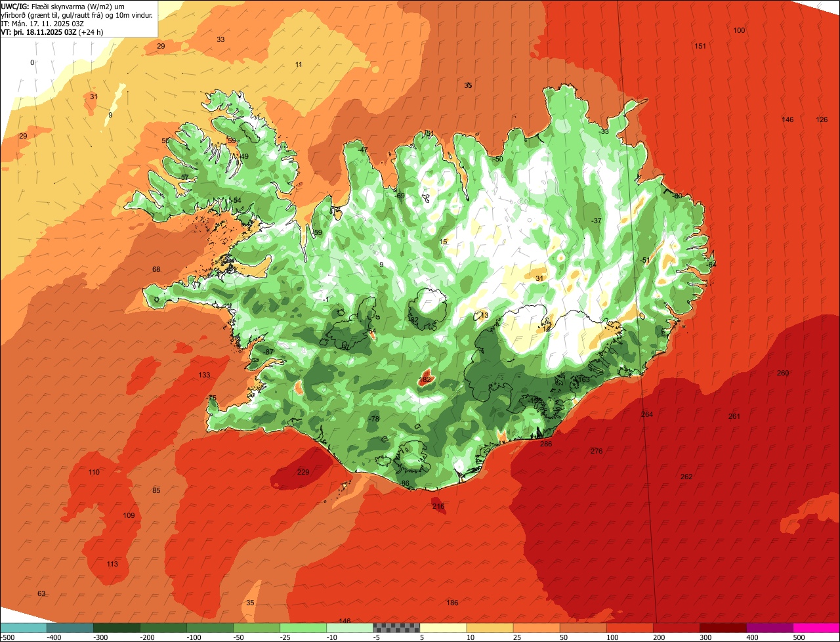Click the legend swatch between -500 and -400

(x=24, y=628)
